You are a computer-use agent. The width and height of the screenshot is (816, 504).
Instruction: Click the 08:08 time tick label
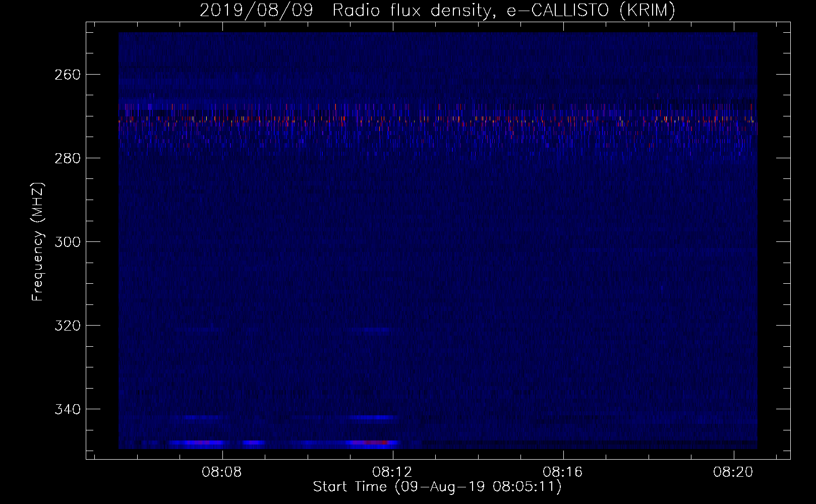point(222,472)
